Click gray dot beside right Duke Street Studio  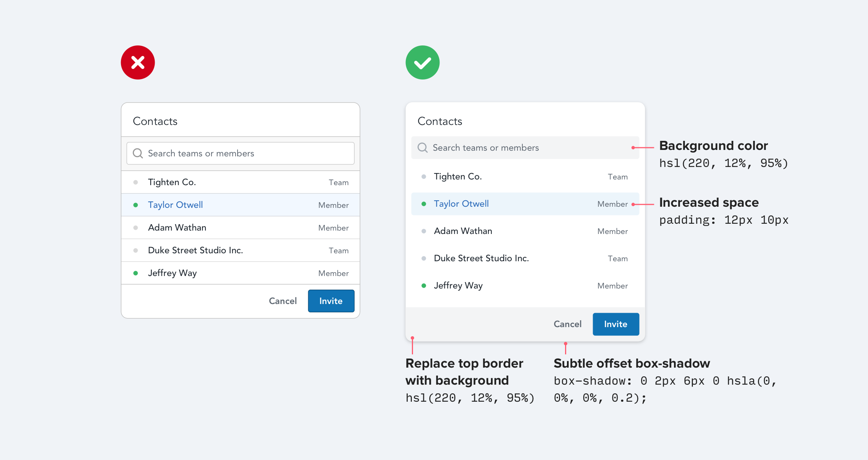(x=424, y=259)
